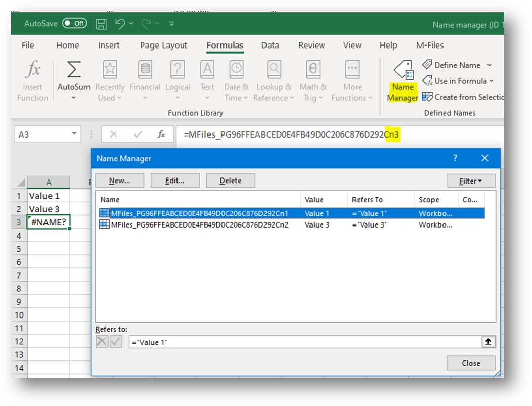Open Customize Quick Access Toolbar dropdown
532x406 pixels.
click(x=171, y=23)
